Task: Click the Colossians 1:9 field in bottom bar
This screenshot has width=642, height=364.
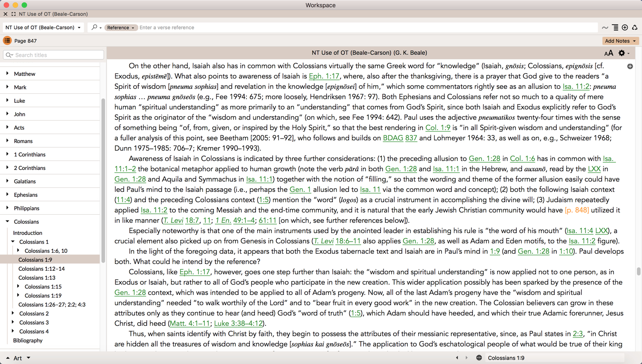Action: [x=555, y=358]
